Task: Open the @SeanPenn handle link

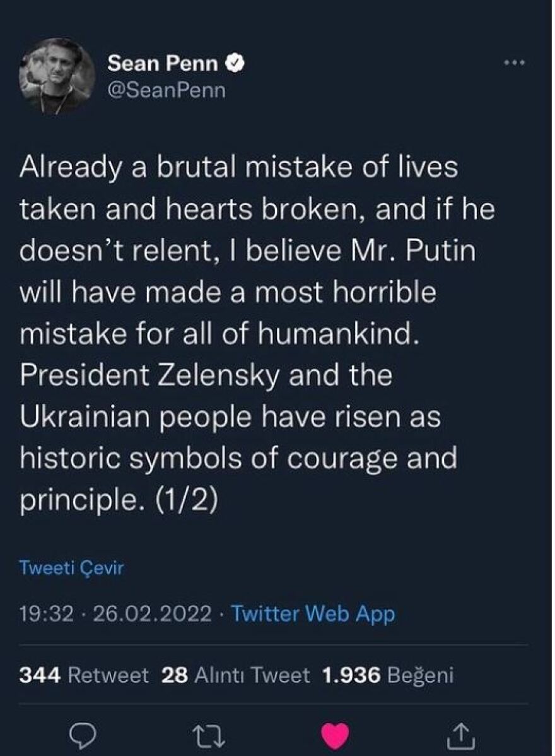Action: (x=166, y=90)
